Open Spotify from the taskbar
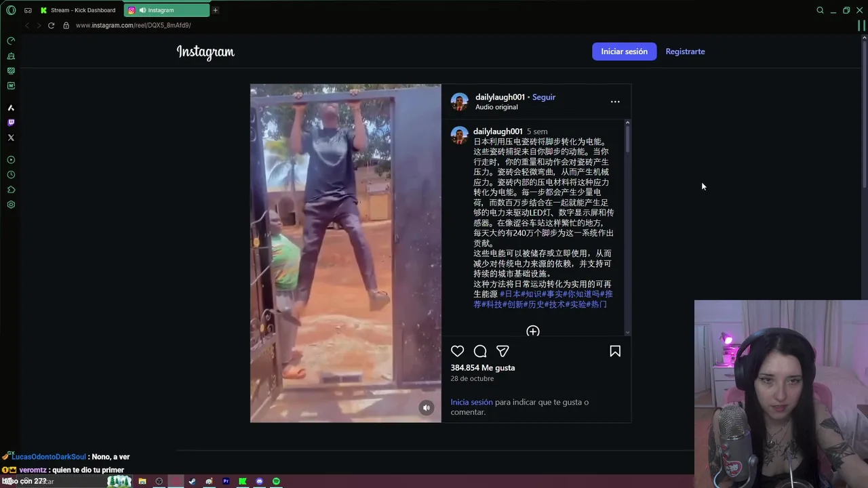Image resolution: width=868 pixels, height=488 pixels. (276, 481)
